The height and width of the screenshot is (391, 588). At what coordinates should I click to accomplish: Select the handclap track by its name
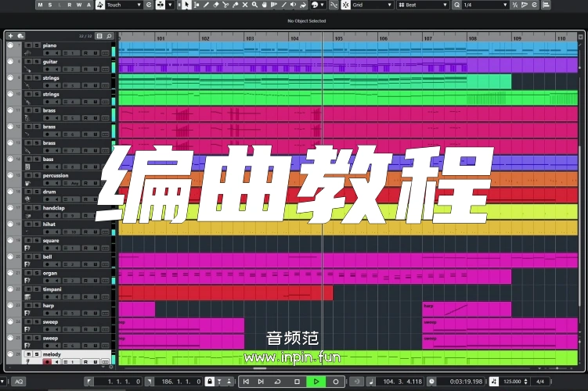point(53,208)
